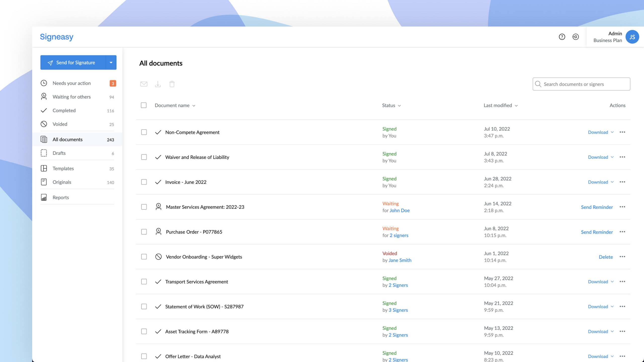Screen dimensions: 644x362
Task: Open the JS profile avatar
Action: tap(632, 37)
